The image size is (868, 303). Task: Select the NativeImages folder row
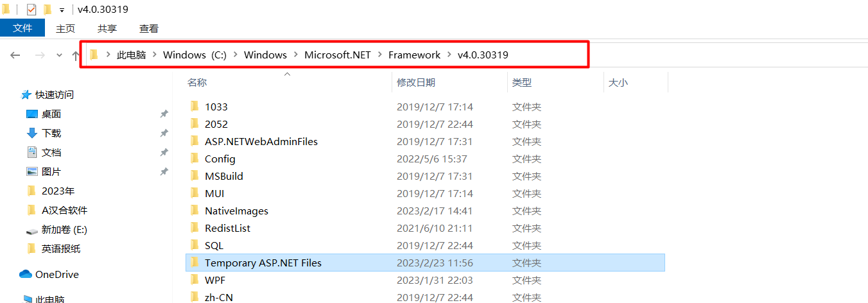click(236, 211)
